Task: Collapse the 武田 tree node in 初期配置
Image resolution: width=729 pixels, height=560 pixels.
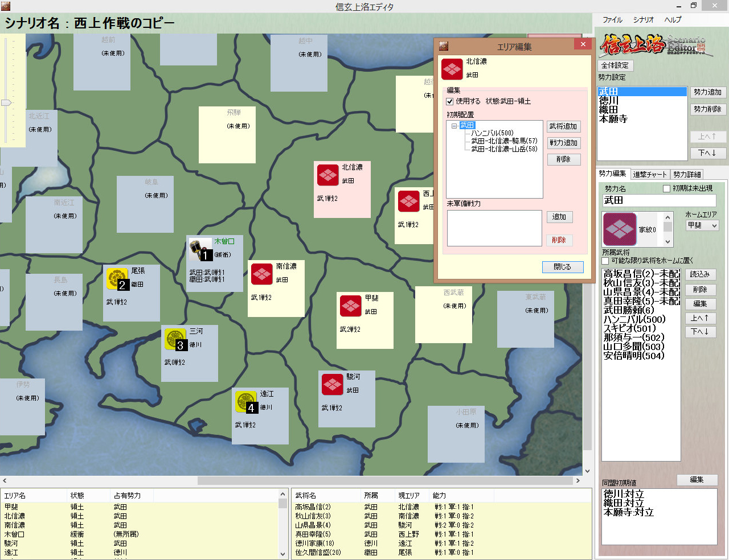Action: pos(454,126)
